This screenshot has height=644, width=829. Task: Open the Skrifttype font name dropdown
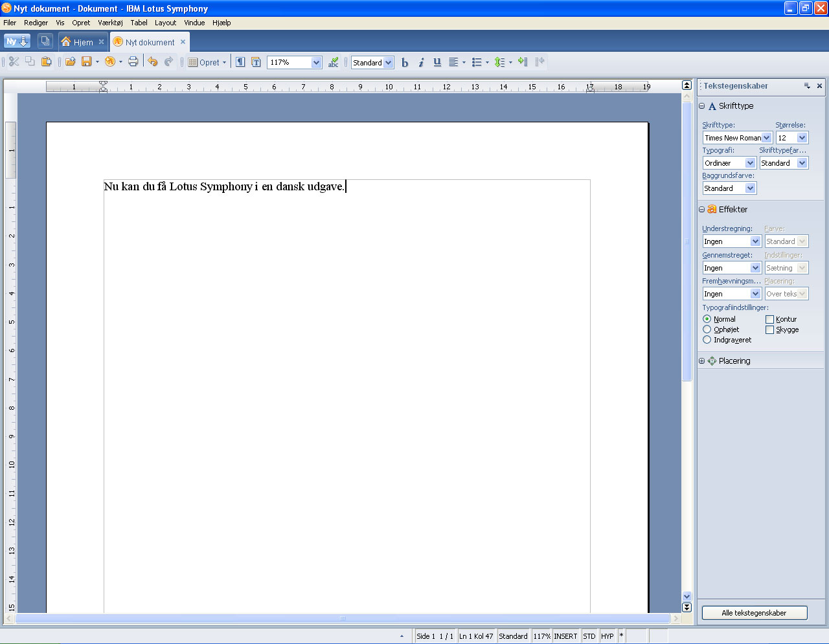[x=766, y=138]
